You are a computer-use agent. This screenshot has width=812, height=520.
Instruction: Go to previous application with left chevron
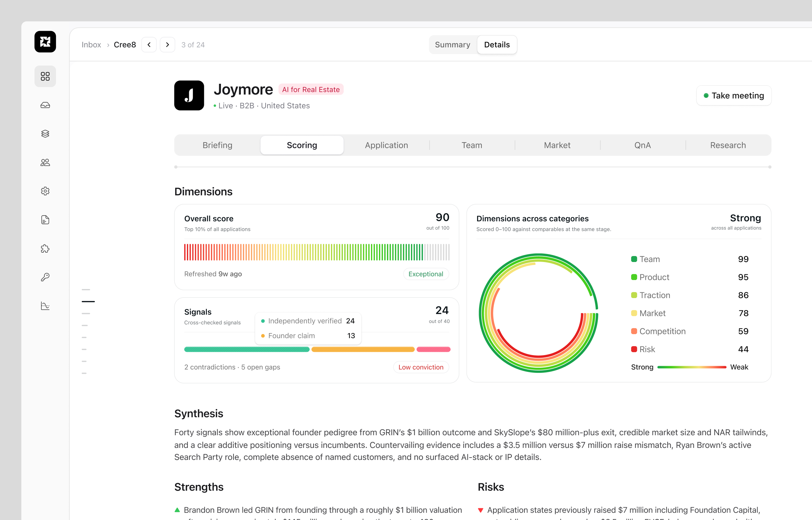(149, 45)
